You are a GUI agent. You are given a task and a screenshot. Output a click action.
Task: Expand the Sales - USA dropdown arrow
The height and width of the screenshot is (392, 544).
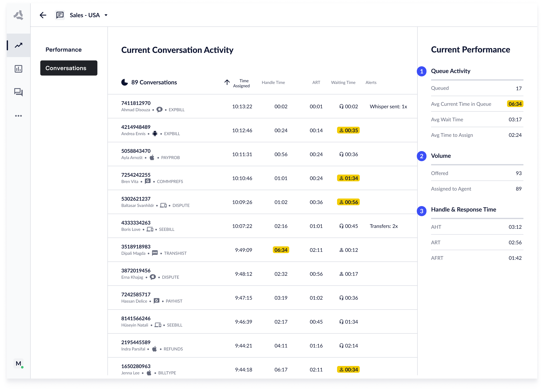coord(106,15)
